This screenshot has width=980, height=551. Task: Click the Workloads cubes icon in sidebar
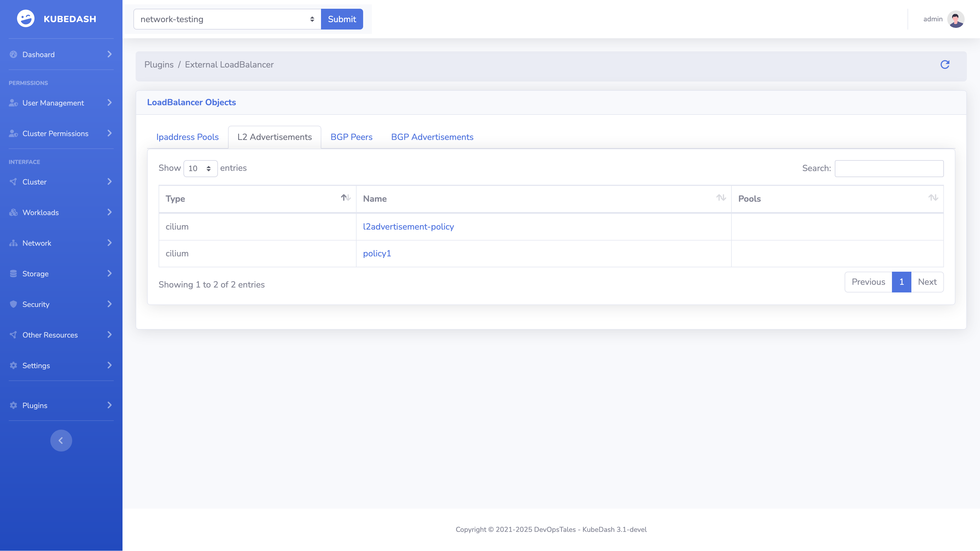pos(13,213)
